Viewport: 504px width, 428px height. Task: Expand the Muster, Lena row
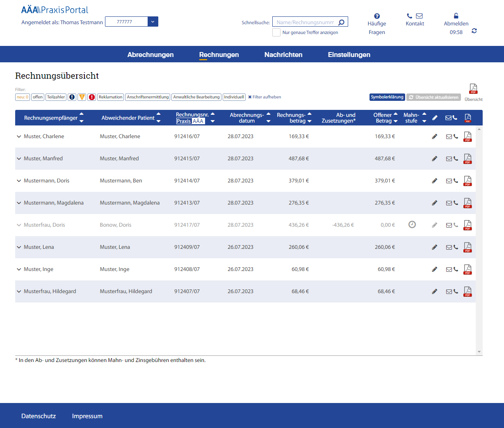(19, 247)
